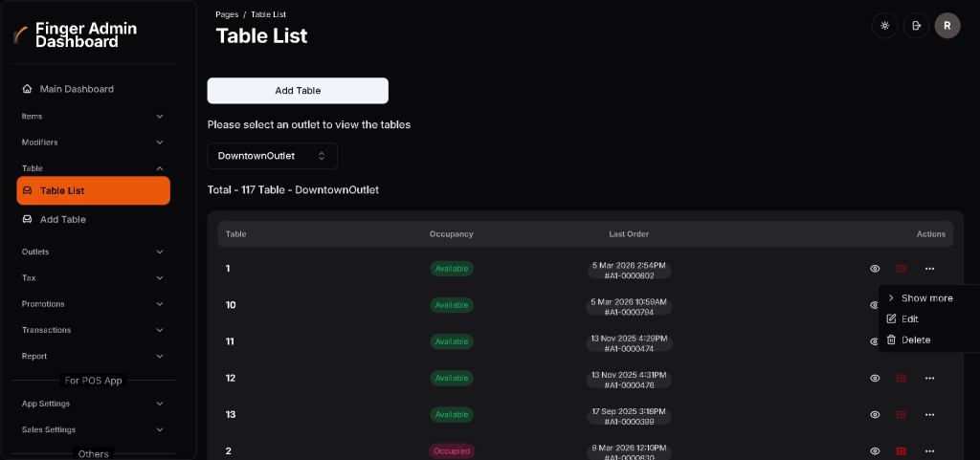This screenshot has width=980, height=460.
Task: Toggle the light/dark theme sun icon
Action: pyautogui.click(x=884, y=26)
